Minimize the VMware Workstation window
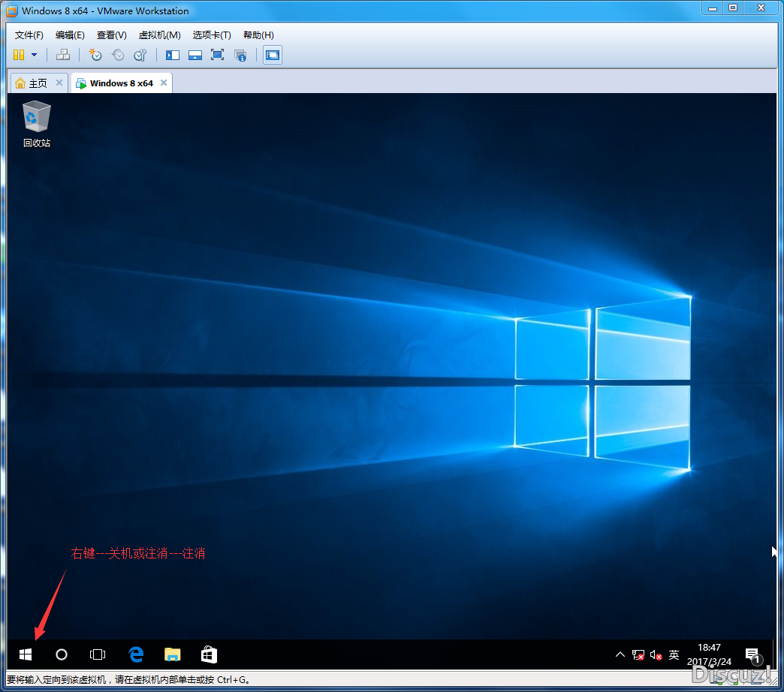This screenshot has height=692, width=784. tap(713, 8)
